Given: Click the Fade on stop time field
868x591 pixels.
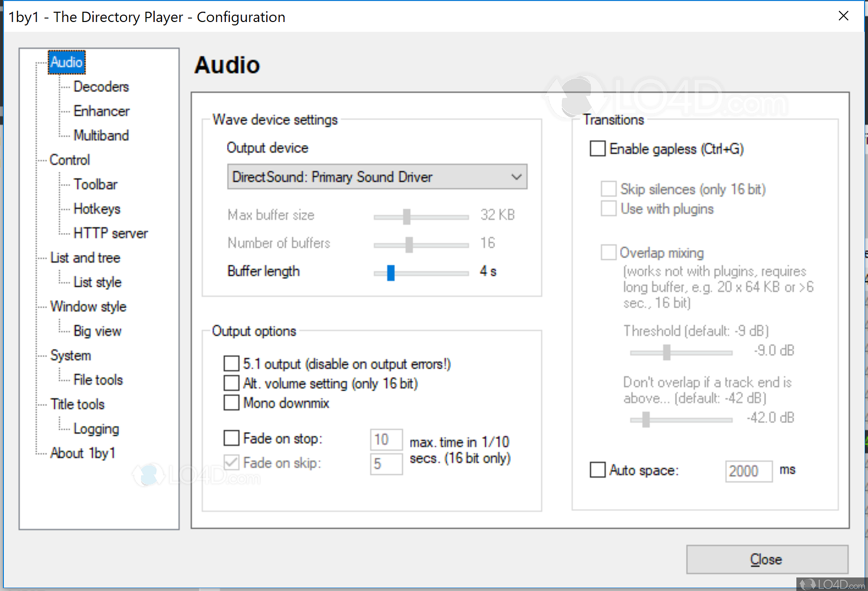Looking at the screenshot, I should (386, 440).
